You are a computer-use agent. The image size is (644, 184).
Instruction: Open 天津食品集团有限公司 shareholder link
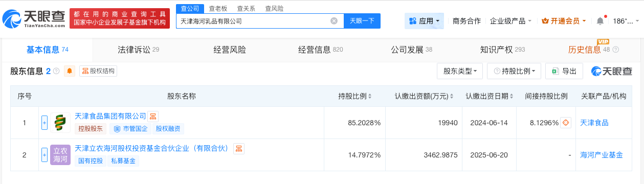[x=110, y=116]
